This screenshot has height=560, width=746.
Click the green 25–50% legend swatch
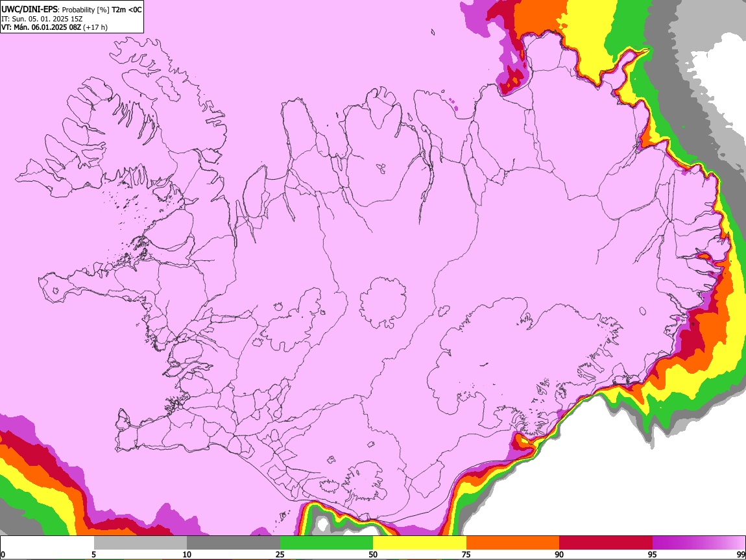point(326,543)
